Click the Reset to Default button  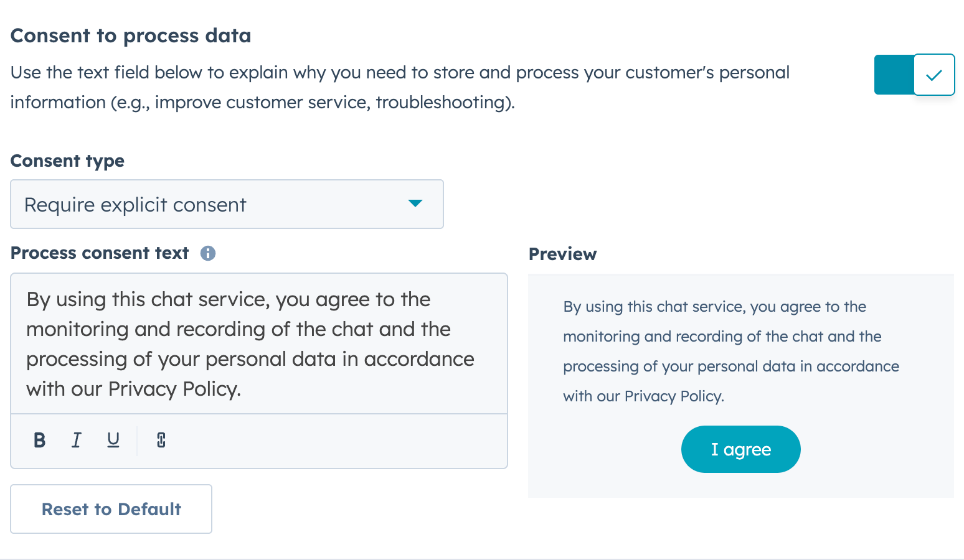(x=111, y=509)
